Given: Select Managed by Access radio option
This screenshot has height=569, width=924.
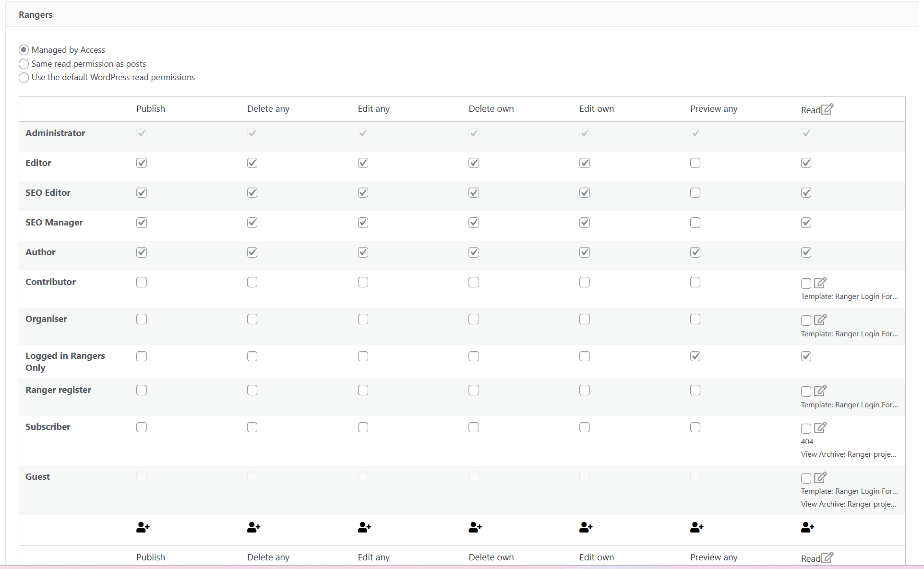Looking at the screenshot, I should (24, 50).
